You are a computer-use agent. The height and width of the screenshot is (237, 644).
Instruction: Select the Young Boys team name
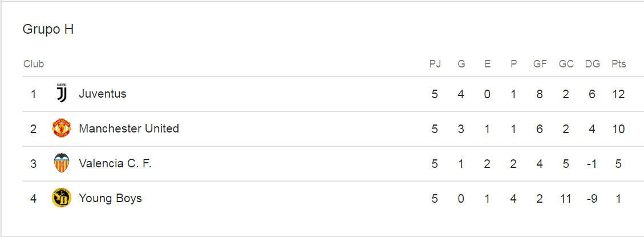pyautogui.click(x=110, y=198)
